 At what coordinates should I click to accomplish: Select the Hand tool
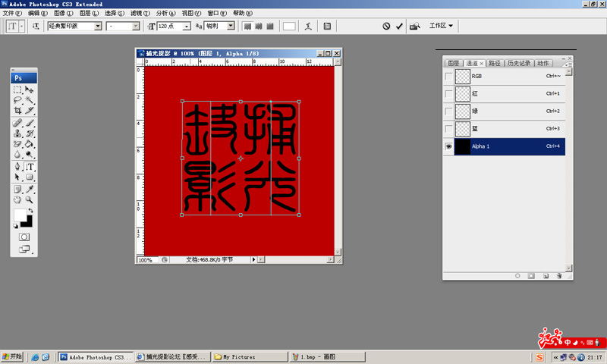point(17,199)
